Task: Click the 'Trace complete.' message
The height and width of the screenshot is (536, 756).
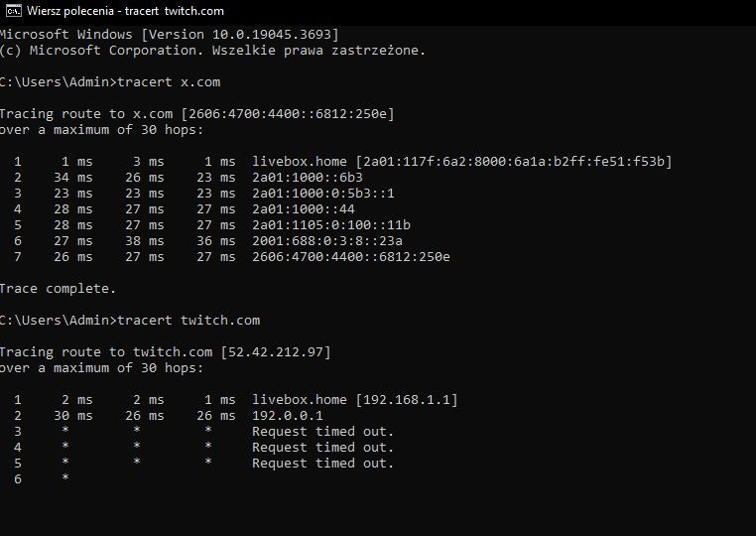Action: click(57, 289)
